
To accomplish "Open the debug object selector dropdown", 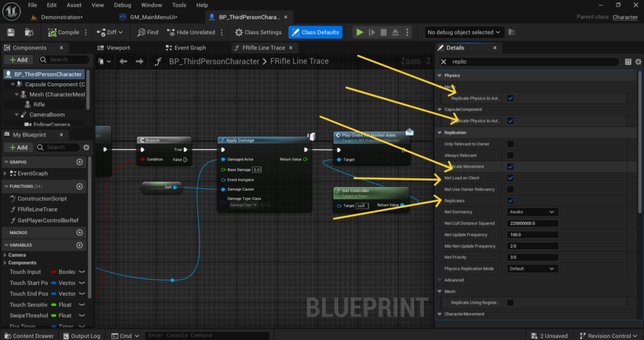I will pyautogui.click(x=464, y=32).
